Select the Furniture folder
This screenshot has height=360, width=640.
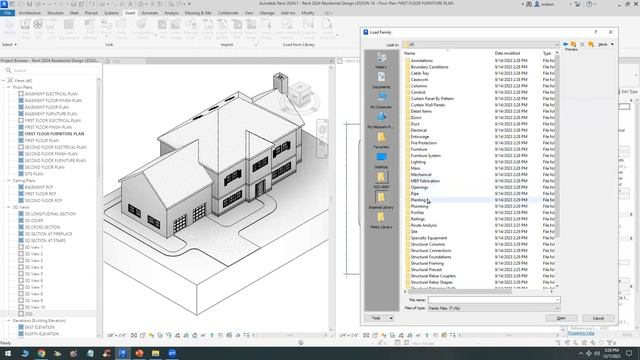pos(419,149)
